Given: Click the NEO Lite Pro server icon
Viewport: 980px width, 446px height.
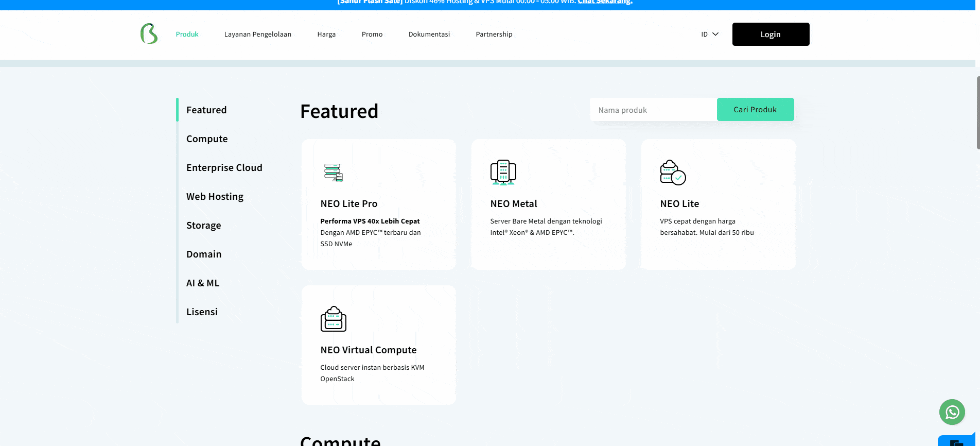Looking at the screenshot, I should [334, 173].
